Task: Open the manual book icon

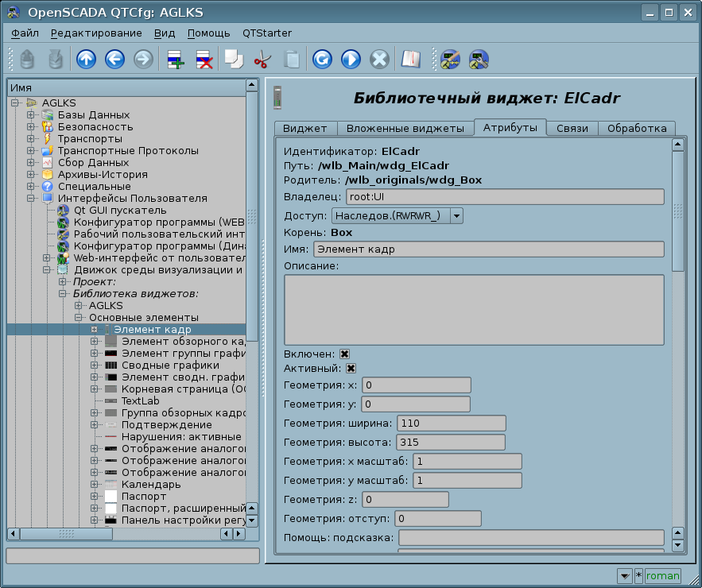Action: coord(410,60)
